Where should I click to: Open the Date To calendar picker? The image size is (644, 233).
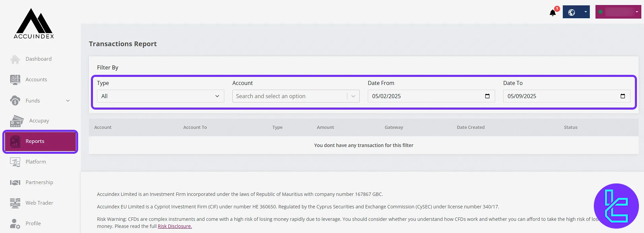(x=623, y=96)
